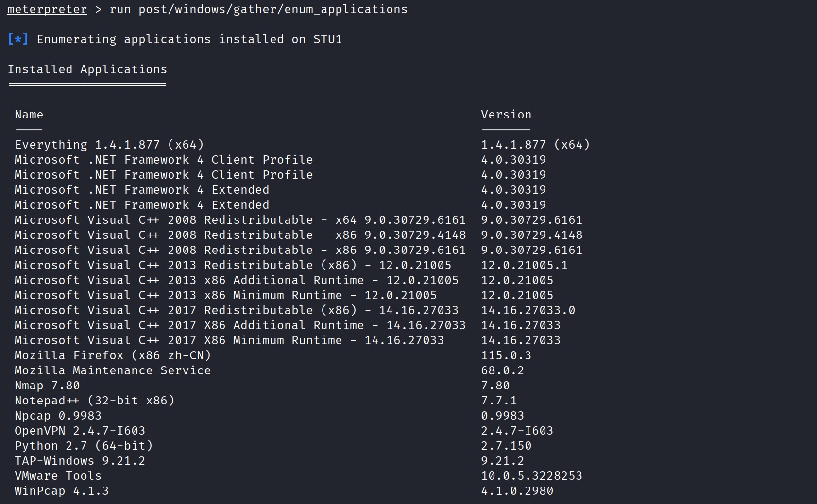Click the OpenVPN 2.4.7-I603 application name
The height and width of the screenshot is (504, 817).
click(80, 431)
